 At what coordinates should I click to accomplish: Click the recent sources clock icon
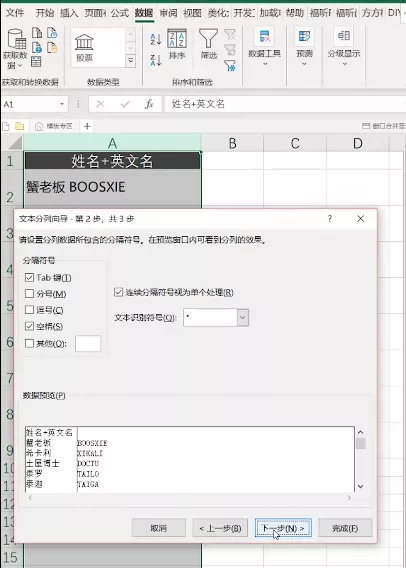click(52, 33)
